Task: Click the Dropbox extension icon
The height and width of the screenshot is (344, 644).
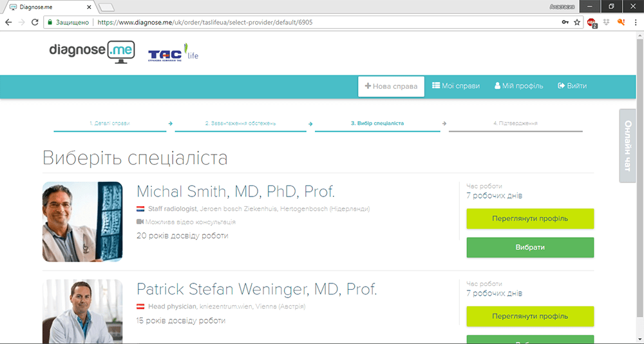Action: 607,22
